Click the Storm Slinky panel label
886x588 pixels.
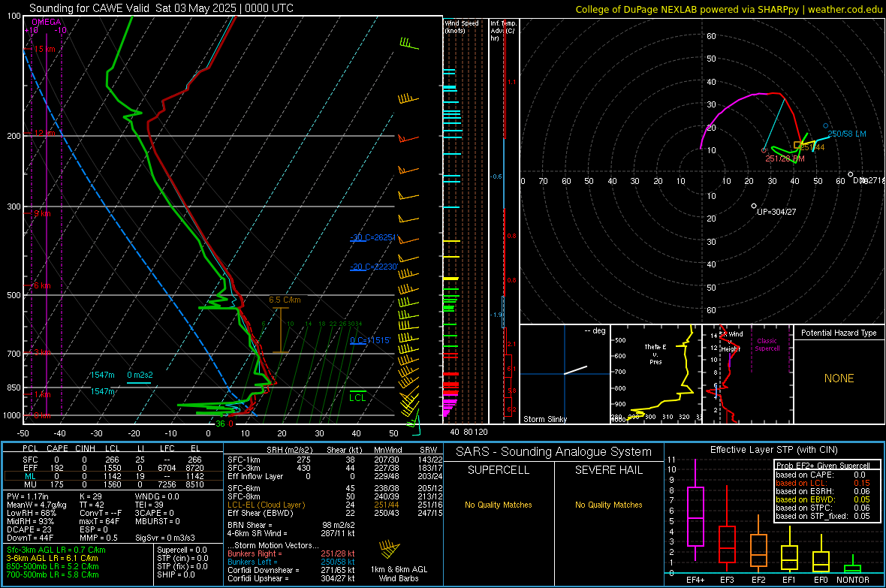(544, 419)
